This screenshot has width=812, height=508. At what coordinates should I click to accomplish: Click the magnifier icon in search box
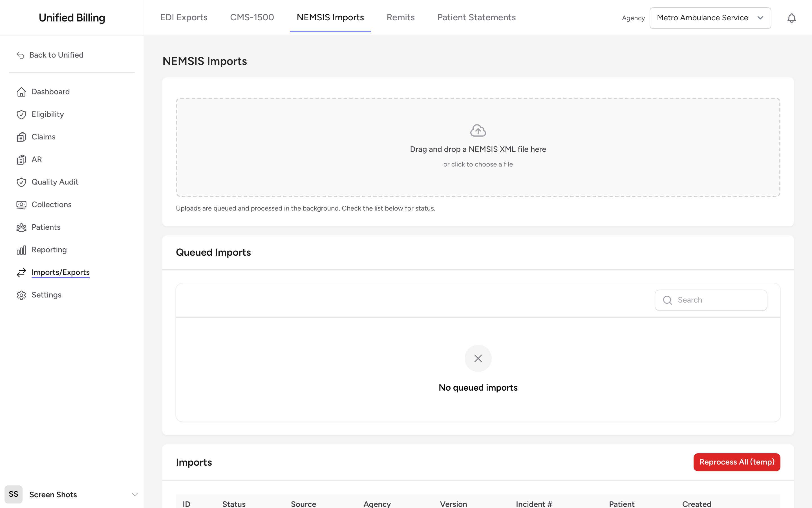click(668, 300)
